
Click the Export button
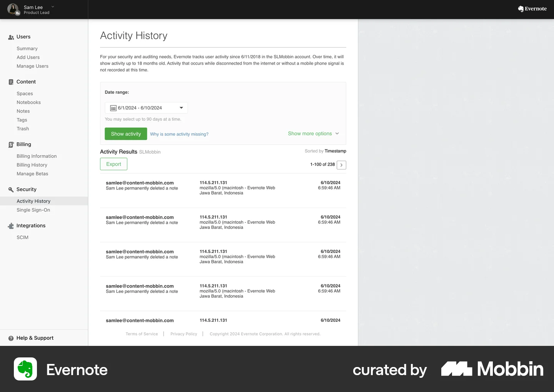pos(113,164)
